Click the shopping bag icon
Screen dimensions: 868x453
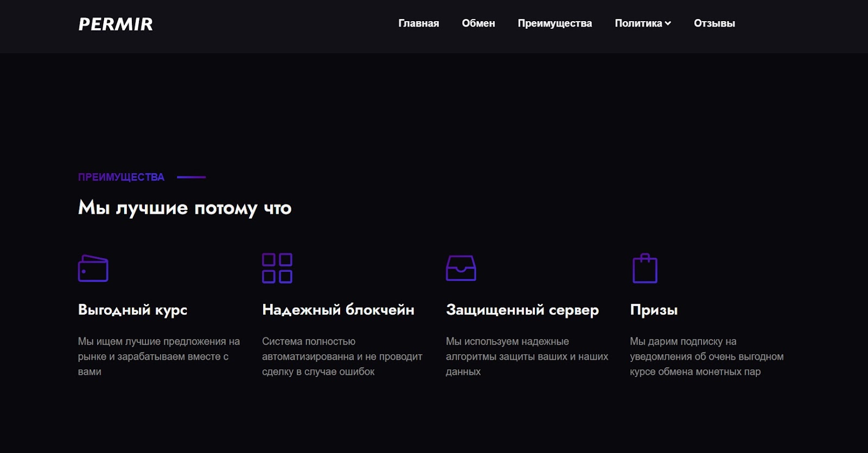click(x=644, y=268)
